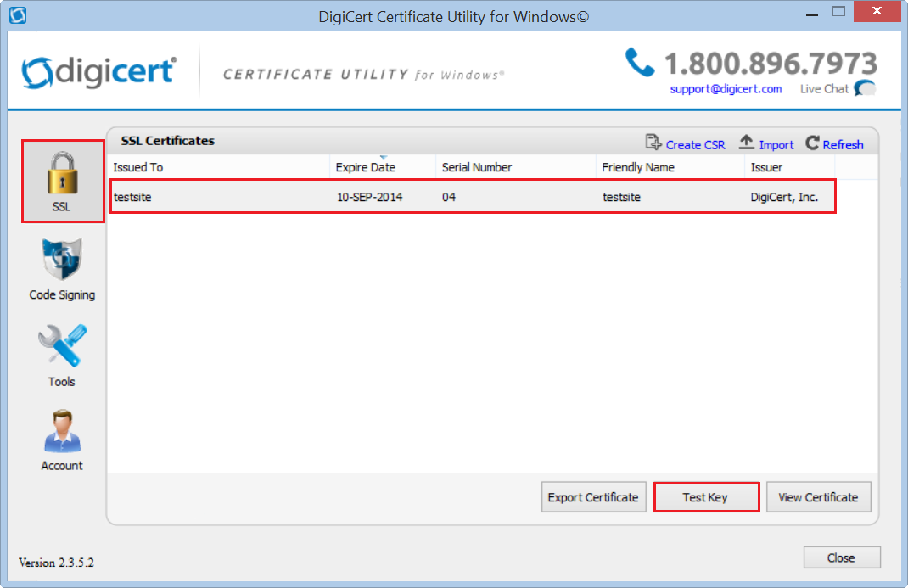Viewport: 908px width, 588px height.
Task: Click the Refresh circular arrow icon
Action: 812,143
